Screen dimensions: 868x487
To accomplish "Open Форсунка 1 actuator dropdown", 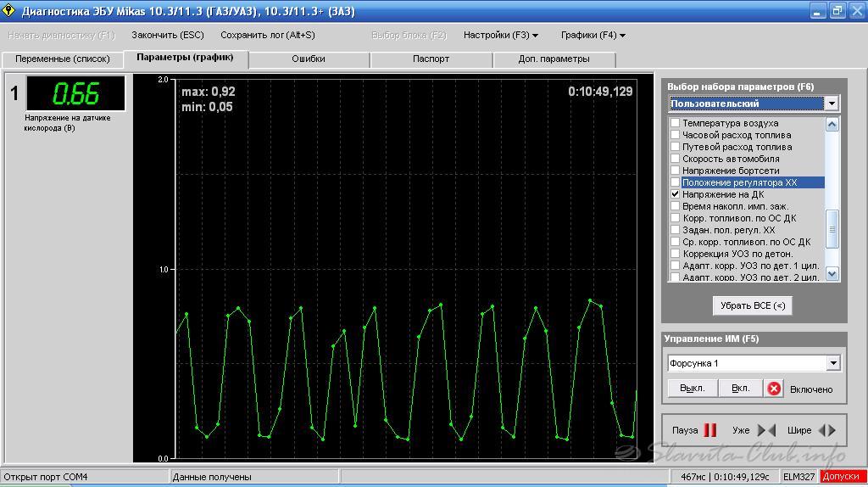I will pyautogui.click(x=833, y=363).
